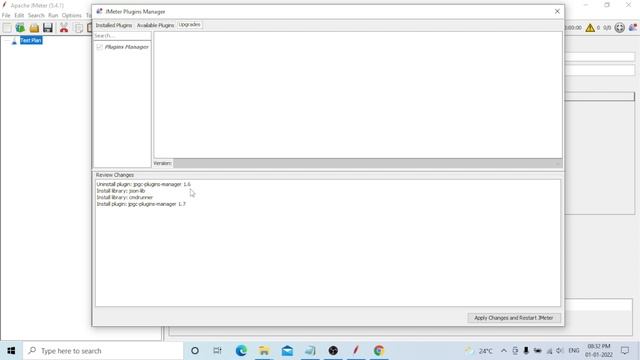This screenshot has height=360, width=640.
Task: Select the Test Plan tree node
Action: [31, 40]
